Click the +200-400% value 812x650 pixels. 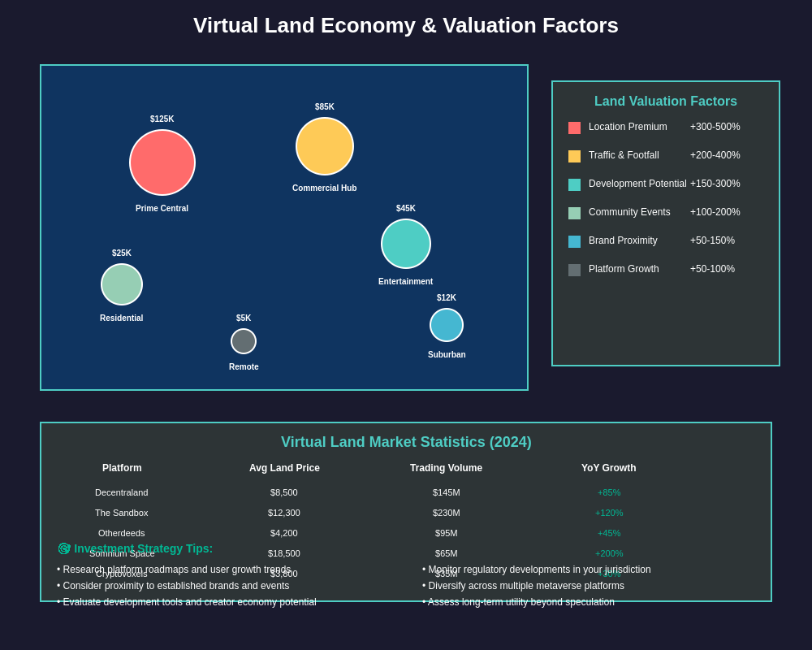coord(715,155)
